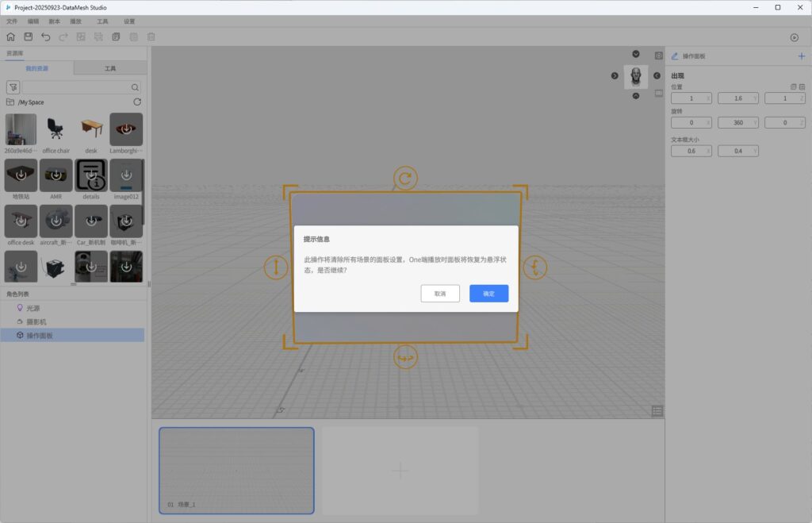Select the 场景_1 scene thumbnail
812x523 pixels.
236,470
